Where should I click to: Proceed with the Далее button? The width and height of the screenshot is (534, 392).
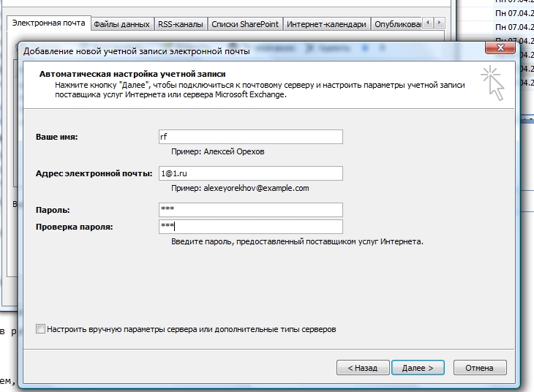(418, 368)
